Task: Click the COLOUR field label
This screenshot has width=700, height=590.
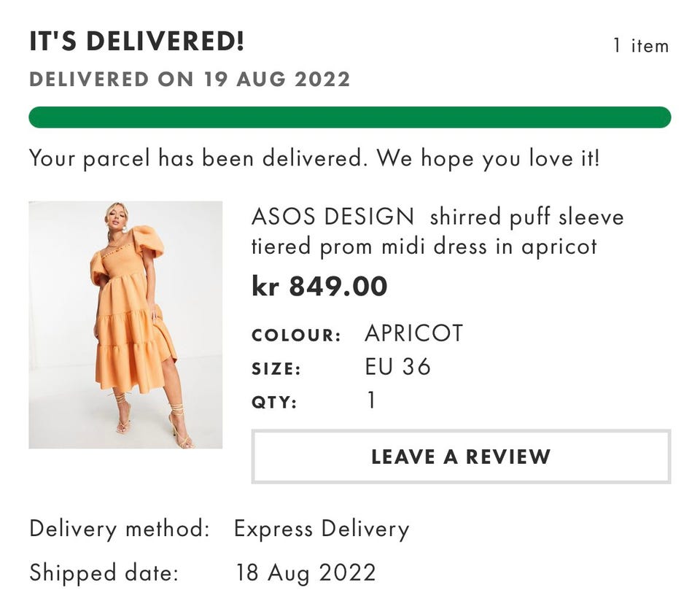Action: [296, 336]
